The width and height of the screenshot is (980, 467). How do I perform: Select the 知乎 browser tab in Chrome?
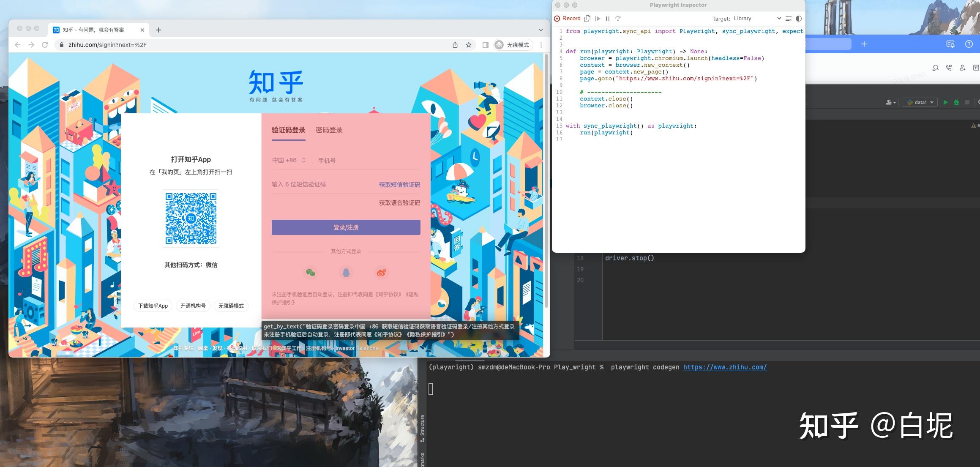92,30
